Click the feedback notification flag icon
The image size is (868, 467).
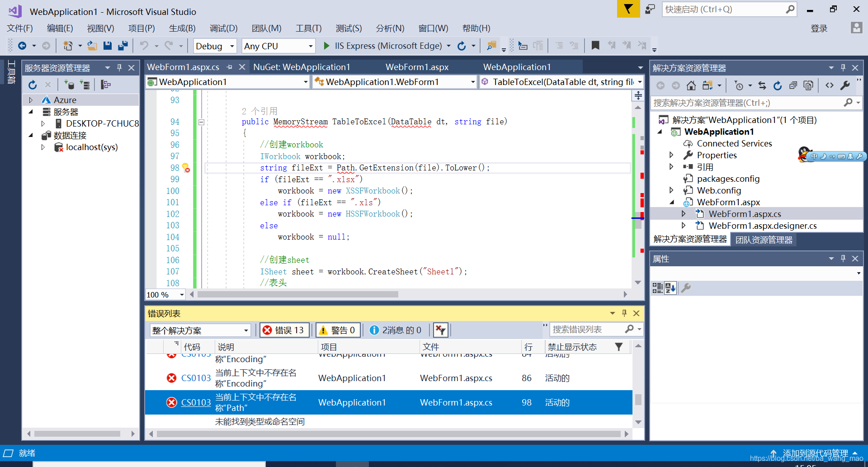point(628,9)
